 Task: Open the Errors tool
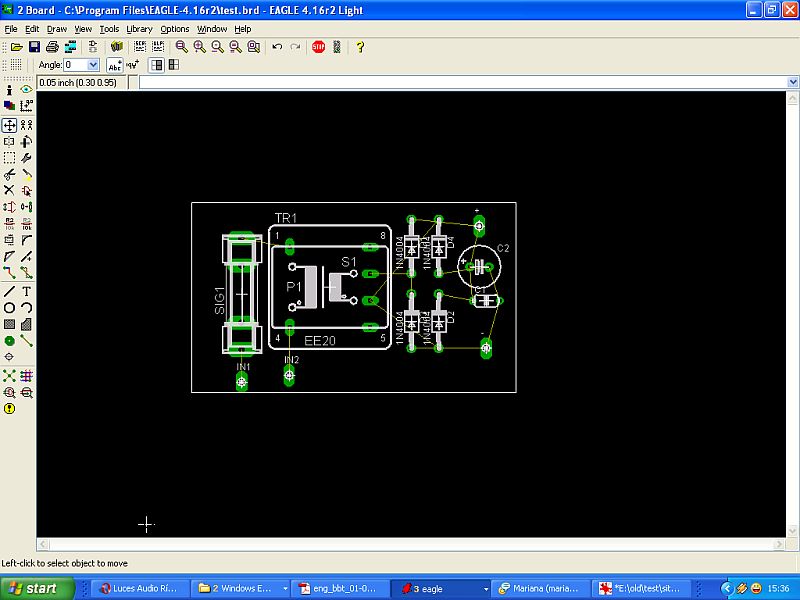(9, 409)
